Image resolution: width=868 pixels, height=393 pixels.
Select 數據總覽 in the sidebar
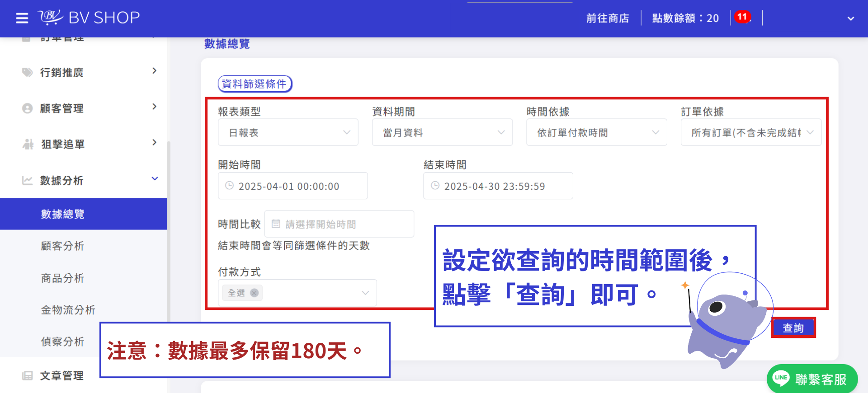(x=84, y=214)
